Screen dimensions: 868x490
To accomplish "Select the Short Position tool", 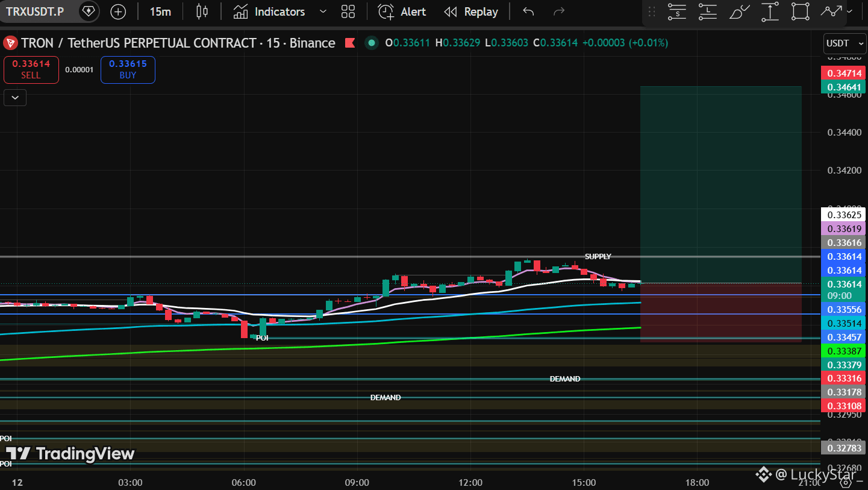I will pos(678,11).
